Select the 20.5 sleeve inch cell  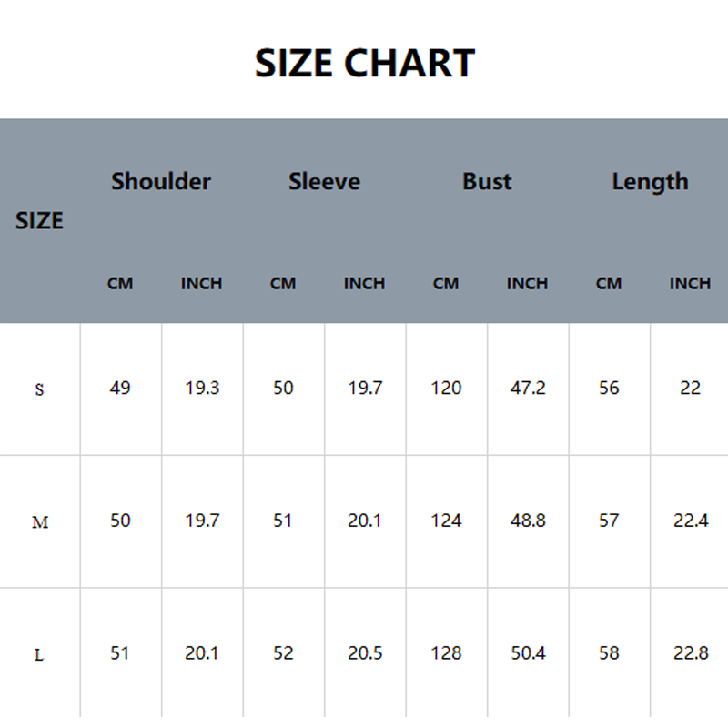coord(365,653)
